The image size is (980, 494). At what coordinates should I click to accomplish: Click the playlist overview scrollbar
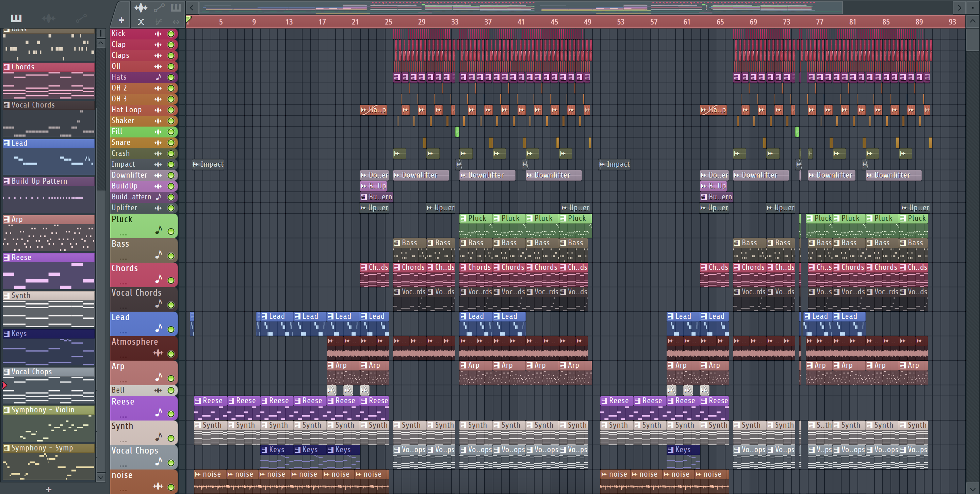[521, 7]
